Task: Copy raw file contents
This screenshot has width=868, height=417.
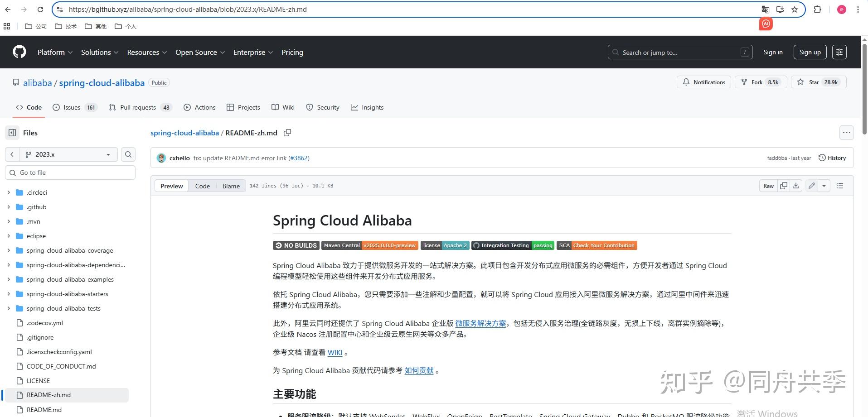Action: pos(784,186)
